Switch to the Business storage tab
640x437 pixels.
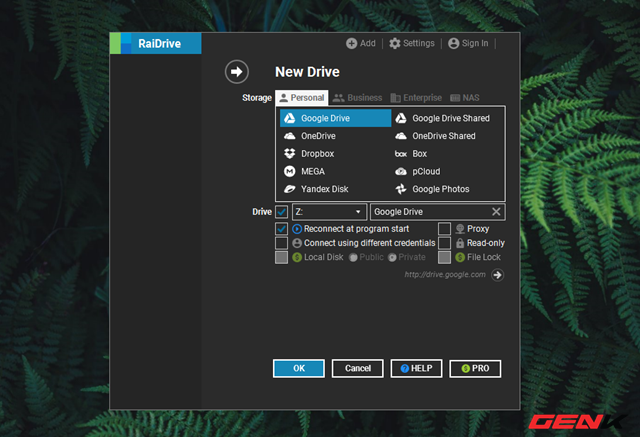tap(358, 98)
